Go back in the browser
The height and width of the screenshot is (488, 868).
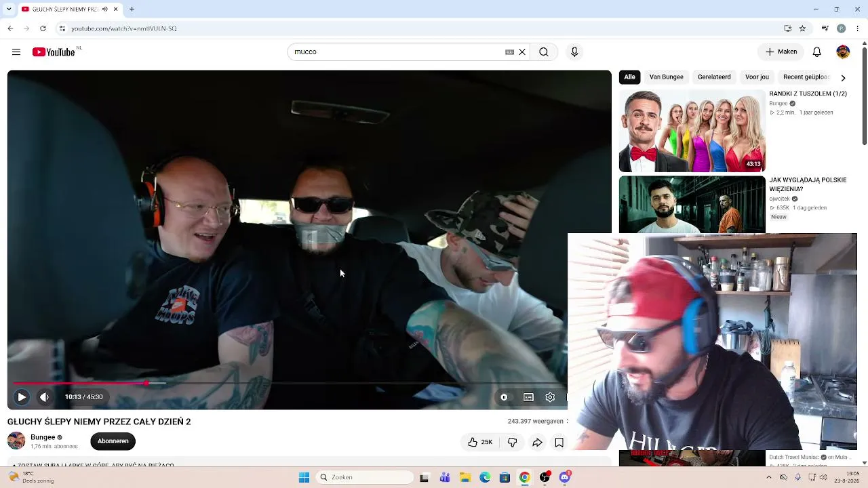click(x=10, y=28)
